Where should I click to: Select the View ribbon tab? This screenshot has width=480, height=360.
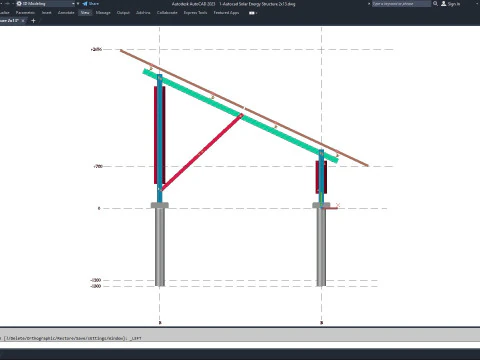click(x=85, y=13)
